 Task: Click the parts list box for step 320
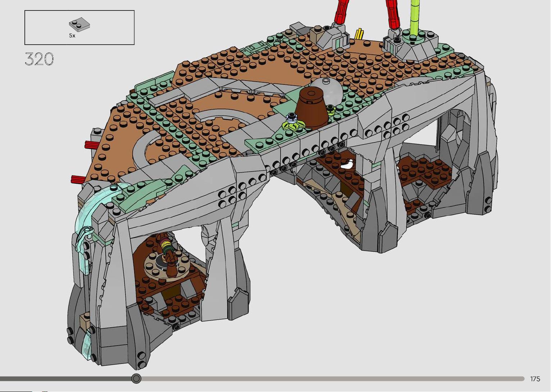point(79,28)
